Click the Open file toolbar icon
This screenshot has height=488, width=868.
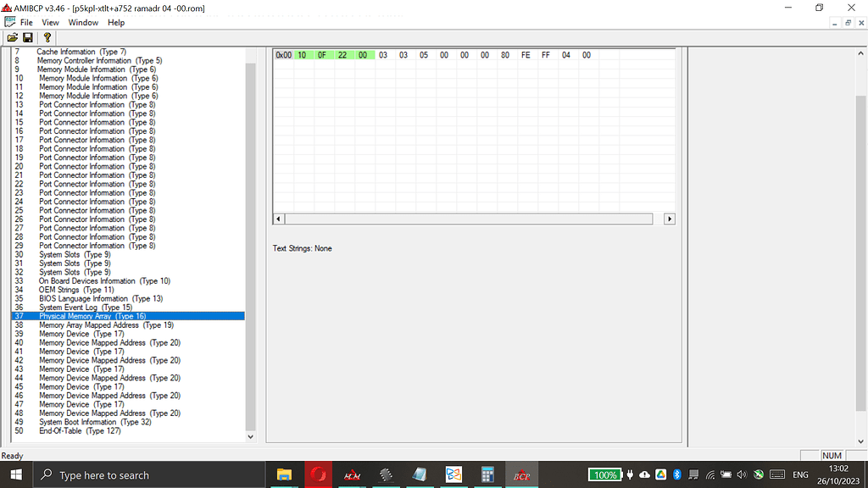pos(12,37)
